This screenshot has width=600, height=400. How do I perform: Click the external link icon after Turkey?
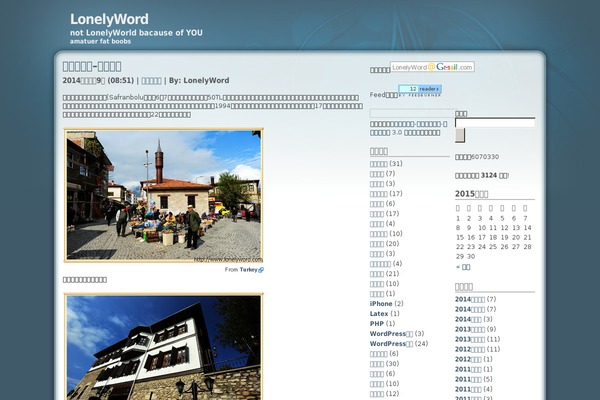pyautogui.click(x=261, y=270)
